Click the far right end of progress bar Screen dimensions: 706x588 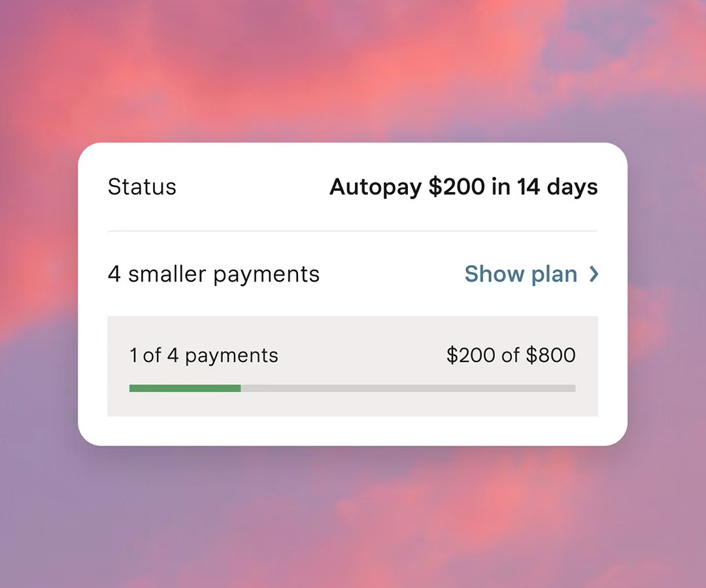(573, 388)
